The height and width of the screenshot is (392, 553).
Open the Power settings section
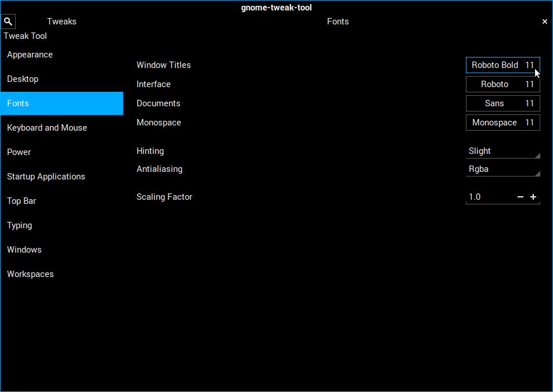pyautogui.click(x=19, y=152)
